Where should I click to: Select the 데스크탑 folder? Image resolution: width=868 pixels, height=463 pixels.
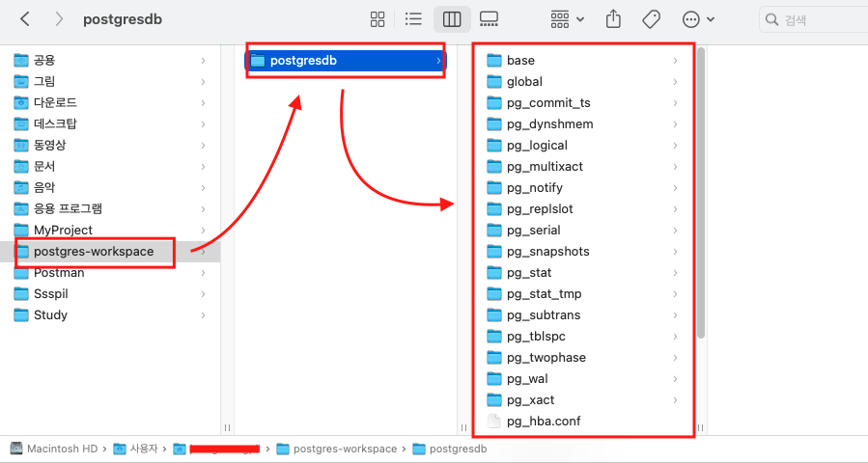click(111, 123)
